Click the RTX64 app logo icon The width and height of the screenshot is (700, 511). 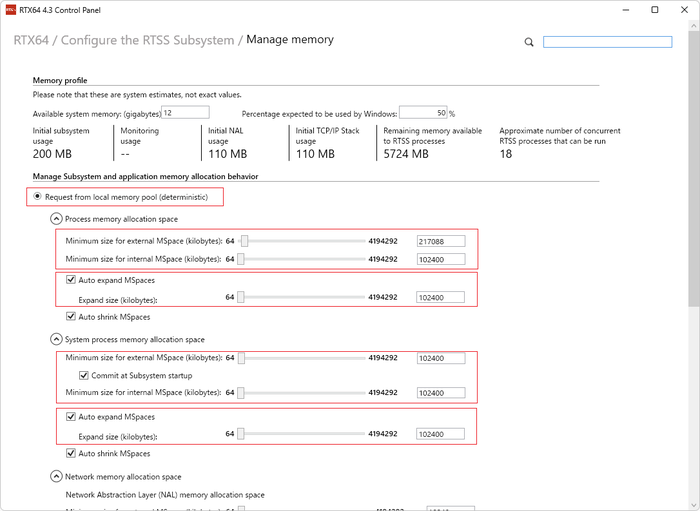[x=11, y=10]
